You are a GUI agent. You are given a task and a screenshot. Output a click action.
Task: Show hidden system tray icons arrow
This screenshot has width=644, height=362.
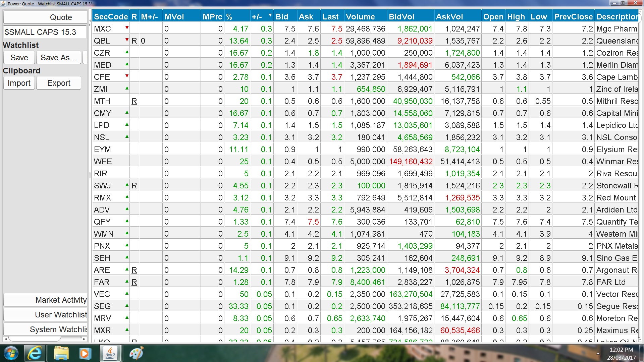click(x=598, y=354)
